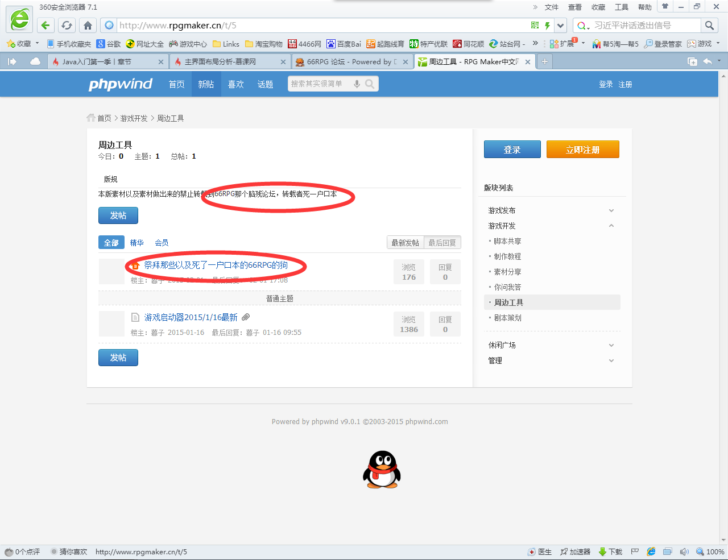Go back with the browser back arrow
The image size is (728, 560).
tap(46, 25)
